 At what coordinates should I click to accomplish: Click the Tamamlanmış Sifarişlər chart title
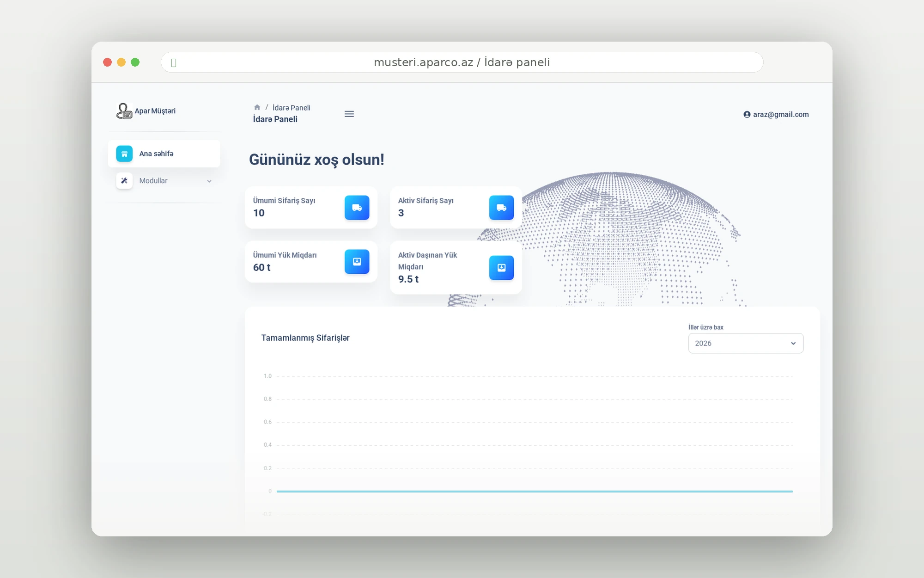click(x=305, y=338)
